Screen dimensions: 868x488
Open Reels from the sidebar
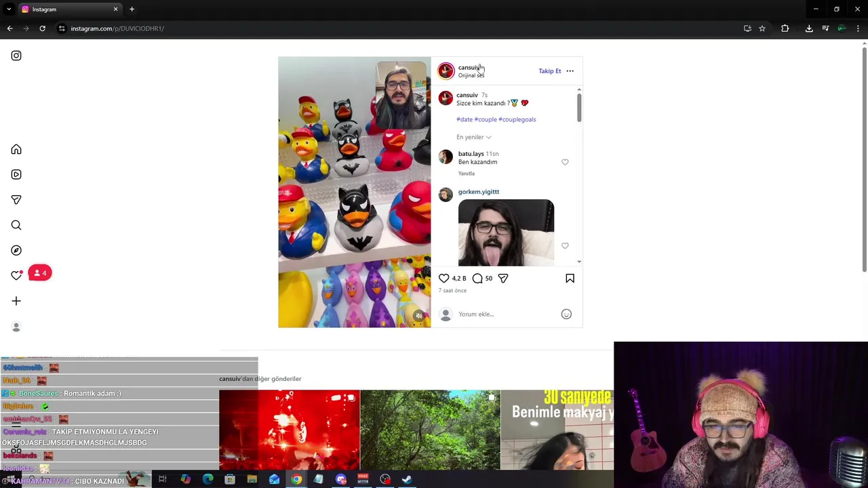[x=16, y=174]
